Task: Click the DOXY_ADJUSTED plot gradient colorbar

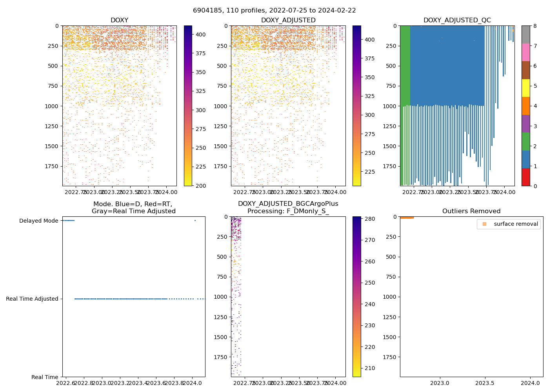Action: pos(356,106)
